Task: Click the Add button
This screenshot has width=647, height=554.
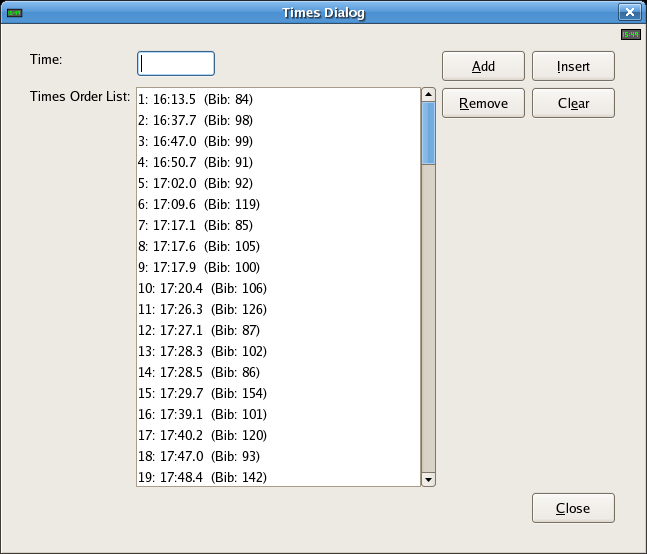Action: (x=483, y=67)
